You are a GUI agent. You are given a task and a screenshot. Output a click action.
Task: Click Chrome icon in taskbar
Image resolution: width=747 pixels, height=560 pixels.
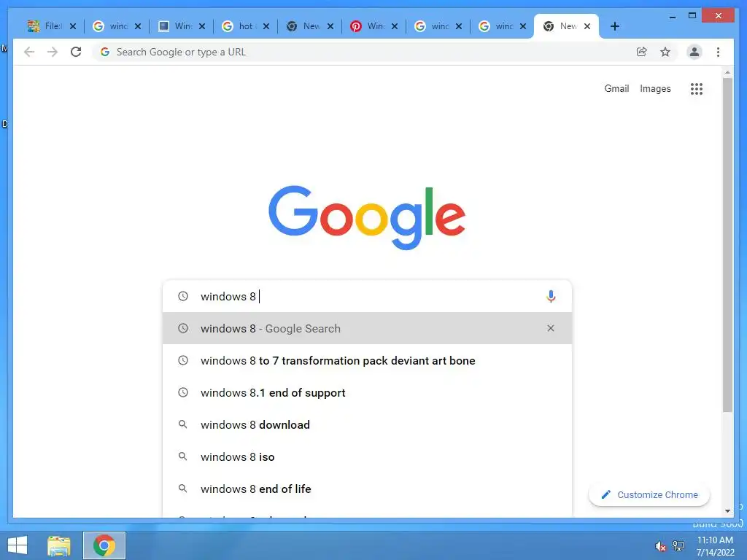pyautogui.click(x=104, y=545)
